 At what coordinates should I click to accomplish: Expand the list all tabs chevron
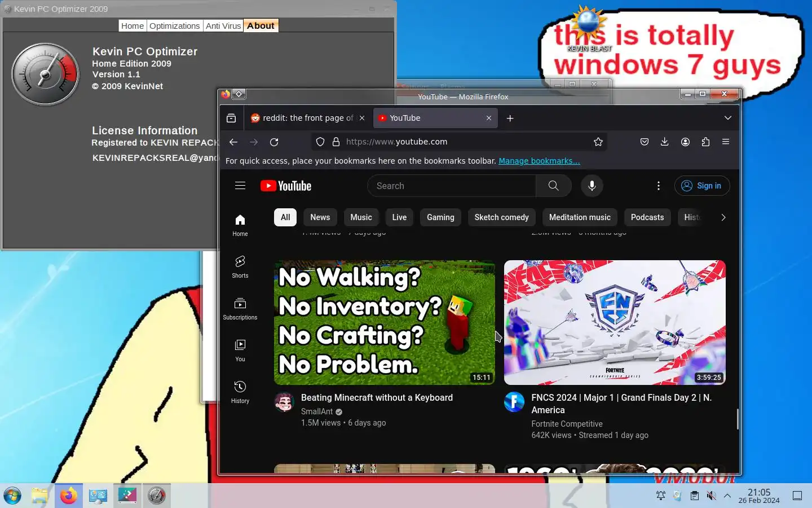728,118
